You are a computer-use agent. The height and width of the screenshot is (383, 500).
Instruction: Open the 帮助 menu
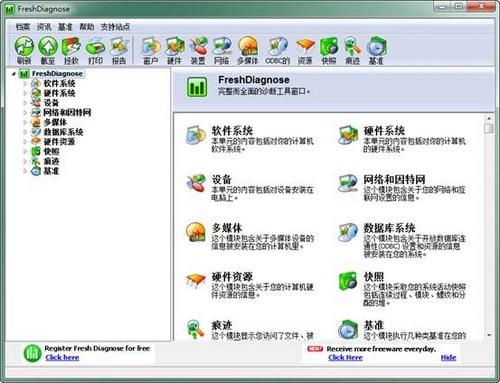[x=87, y=27]
